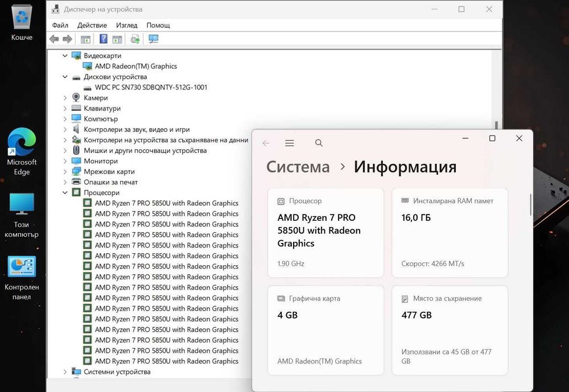Select the AMD Radeon(TM) Graphics device in the tree

[x=136, y=66]
